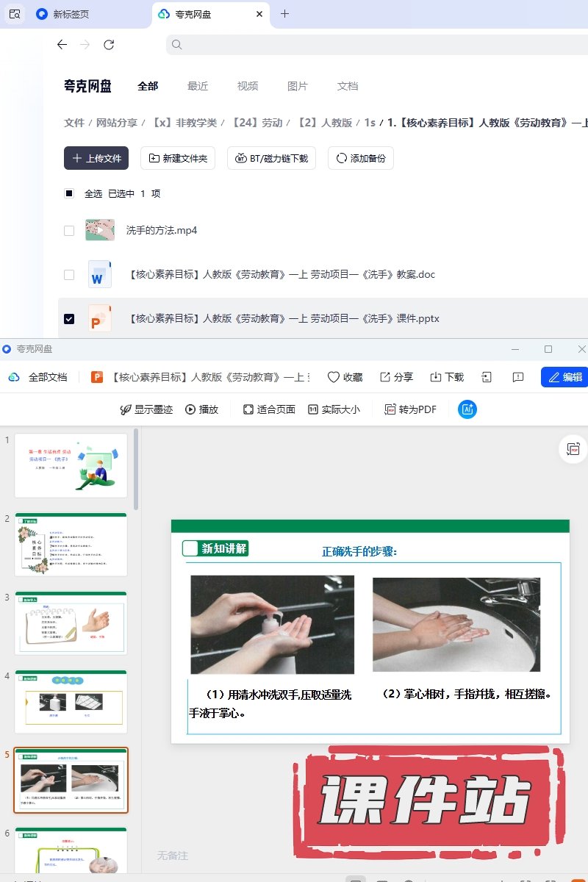Screen dimensions: 588x882
Task: Switch to the 视频 category tab
Action: [x=248, y=86]
